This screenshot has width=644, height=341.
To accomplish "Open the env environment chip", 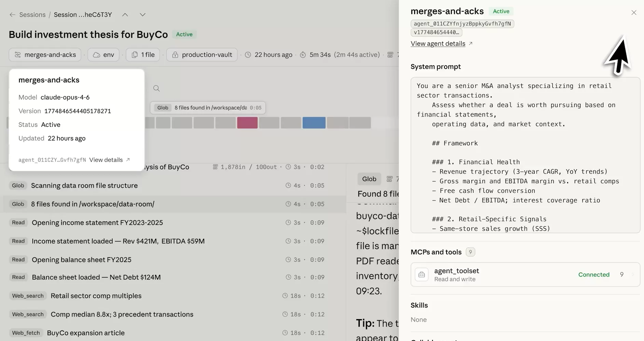I will pyautogui.click(x=103, y=55).
